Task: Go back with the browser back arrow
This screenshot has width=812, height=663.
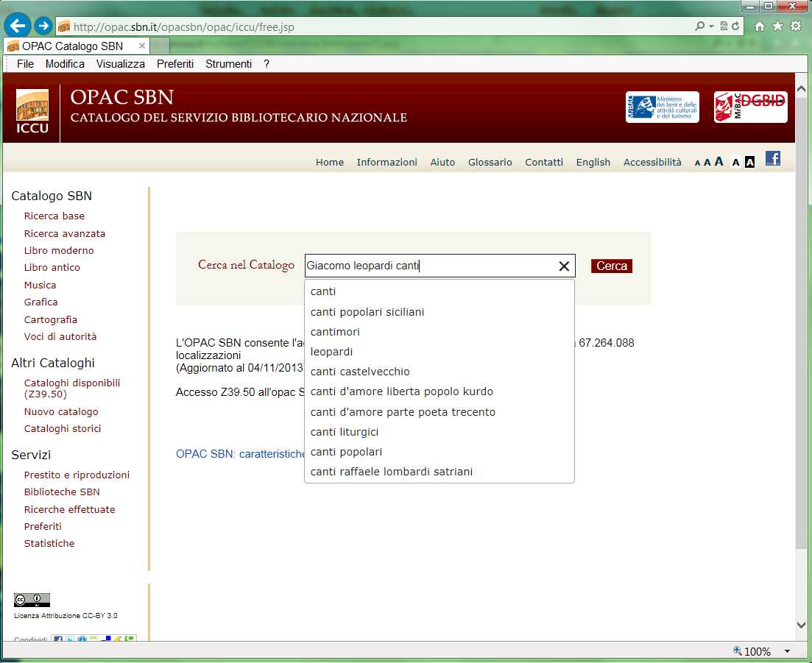Action: coord(17,25)
